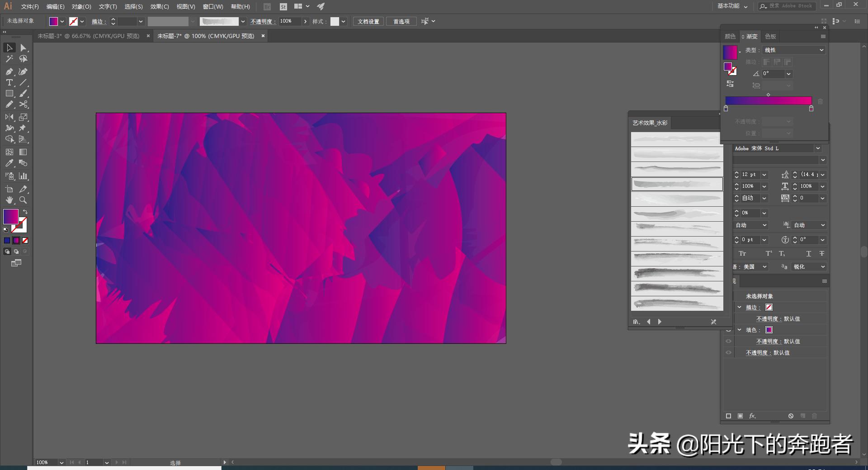Click the 文档设置 button
Screen dimensions: 868x470
[368, 21]
